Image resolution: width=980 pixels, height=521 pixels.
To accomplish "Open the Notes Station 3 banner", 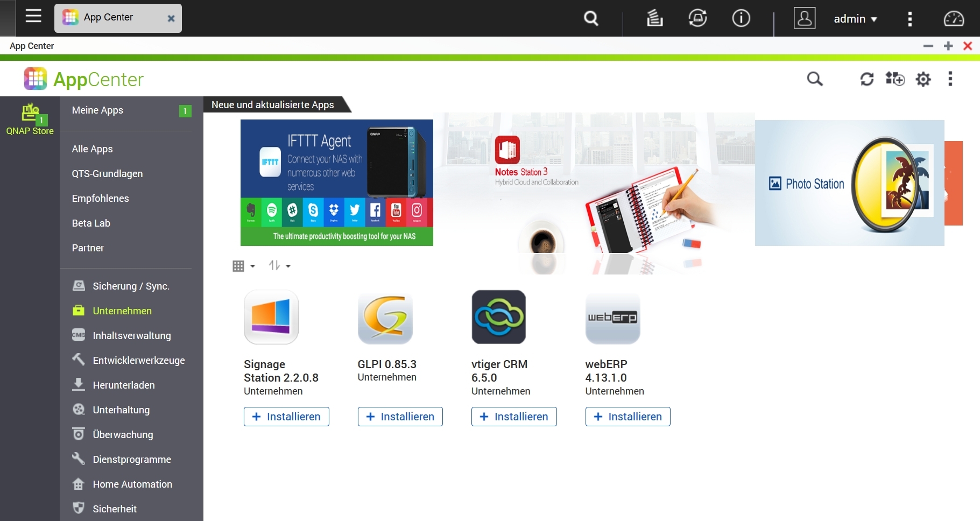I will (x=594, y=183).
